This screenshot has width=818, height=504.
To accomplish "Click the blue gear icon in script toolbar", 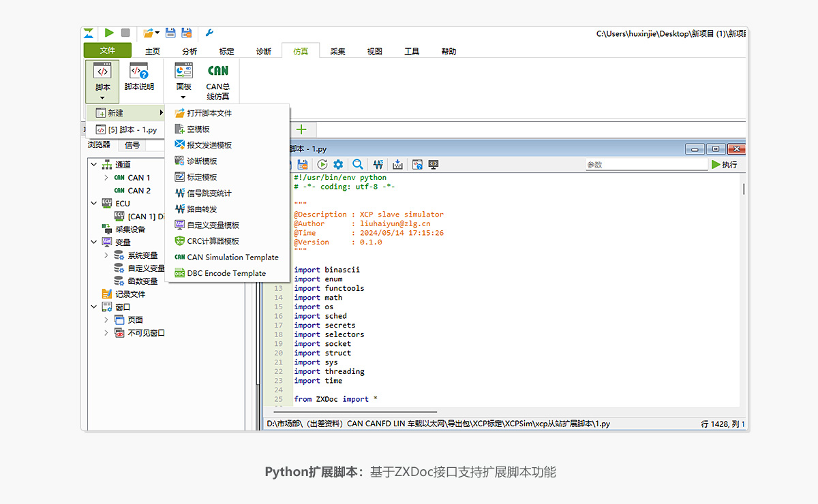I will 338,164.
